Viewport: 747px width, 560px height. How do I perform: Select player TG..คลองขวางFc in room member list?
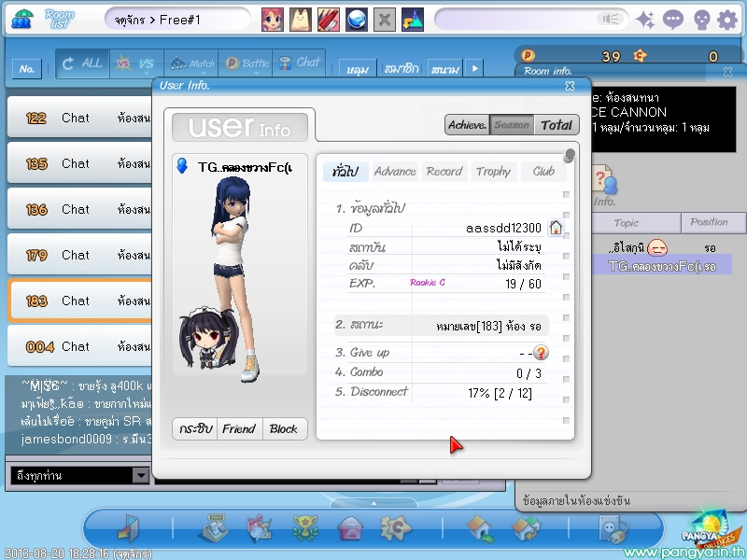coord(662,266)
